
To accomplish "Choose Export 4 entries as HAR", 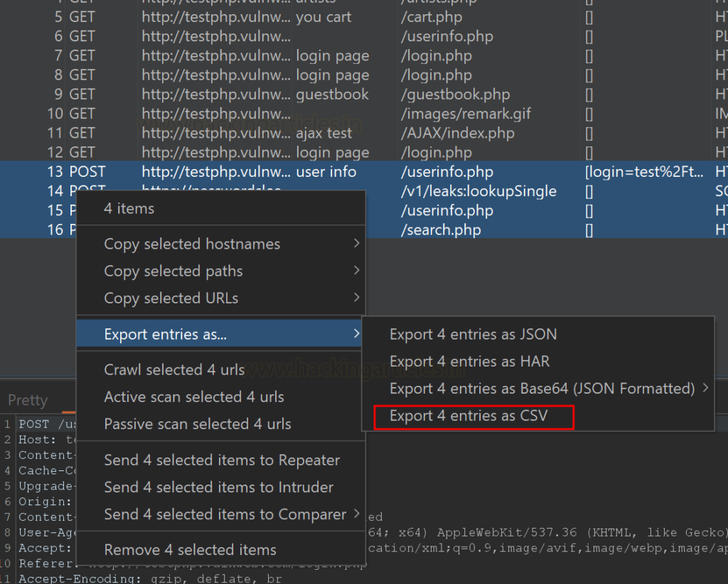I will tap(469, 362).
